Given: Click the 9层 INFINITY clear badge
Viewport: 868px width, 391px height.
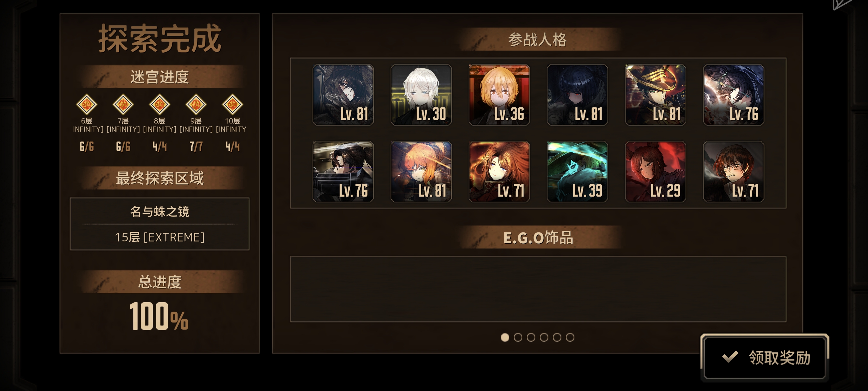Looking at the screenshot, I should [196, 104].
